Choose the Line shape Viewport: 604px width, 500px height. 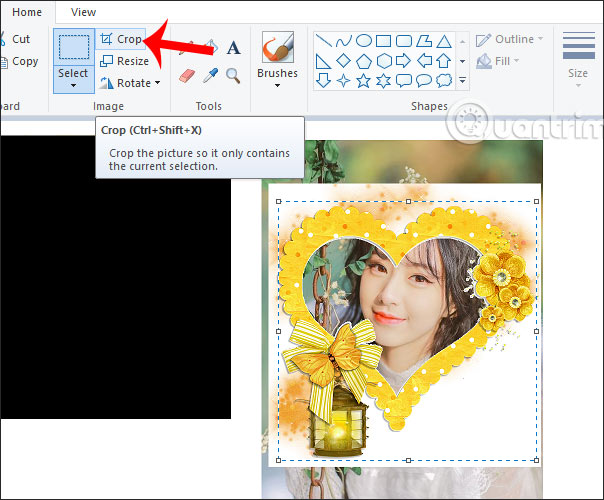323,40
